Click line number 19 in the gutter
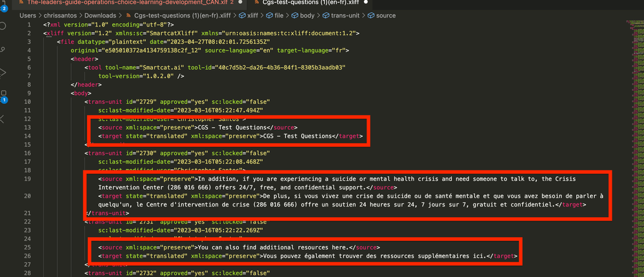The width and height of the screenshot is (644, 277). (28, 178)
